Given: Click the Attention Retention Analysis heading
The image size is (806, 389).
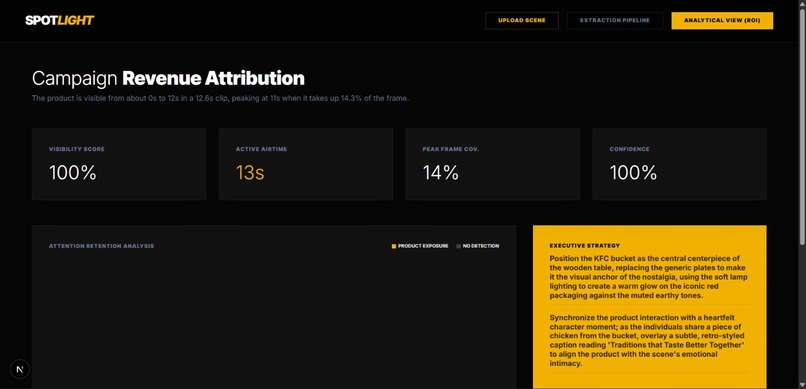Looking at the screenshot, I should [101, 246].
